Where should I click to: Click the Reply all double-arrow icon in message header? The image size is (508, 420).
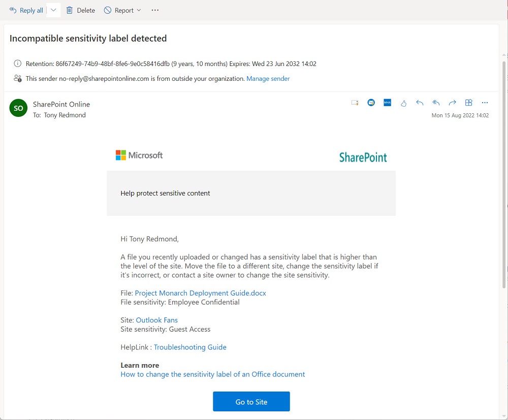(436, 103)
